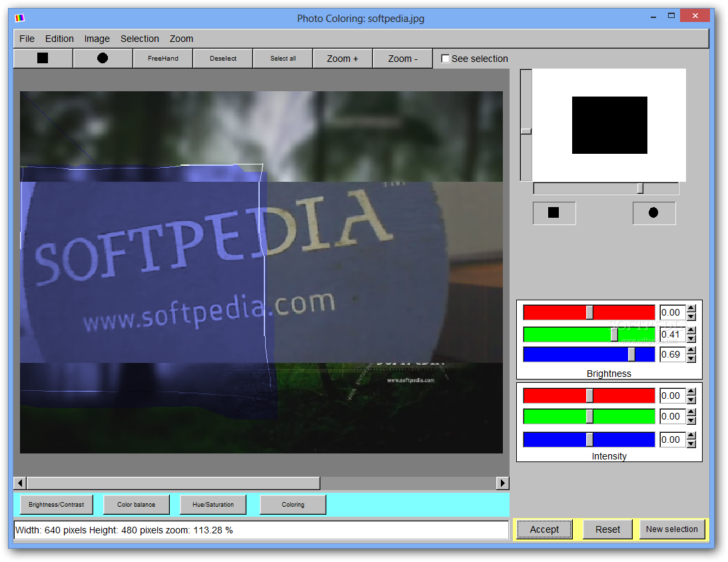Viewport: 728px width, 562px height.
Task: Open the Coloring adjustment
Action: click(x=293, y=505)
